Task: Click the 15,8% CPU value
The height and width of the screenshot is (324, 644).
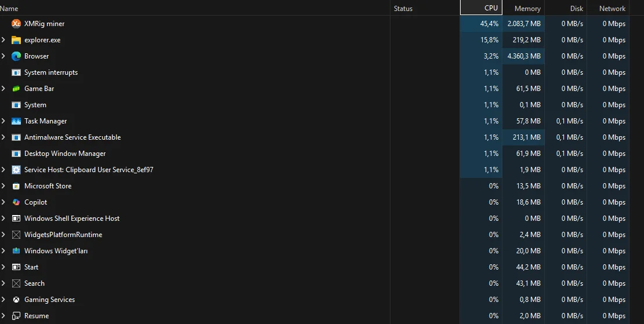Action: point(489,40)
